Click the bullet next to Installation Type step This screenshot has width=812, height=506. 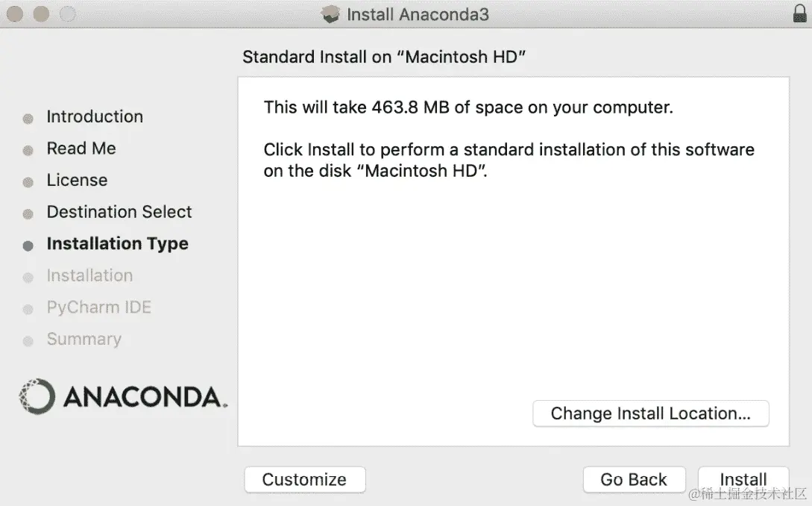[28, 244]
